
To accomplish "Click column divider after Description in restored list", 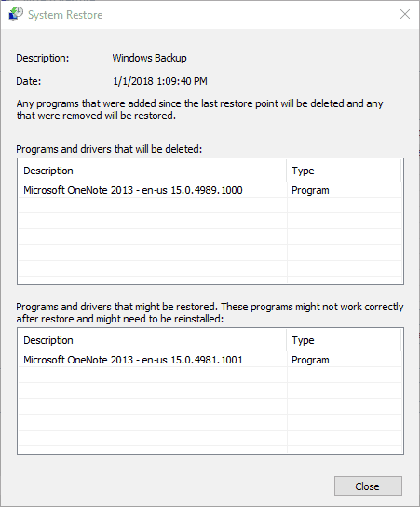I will [x=287, y=340].
